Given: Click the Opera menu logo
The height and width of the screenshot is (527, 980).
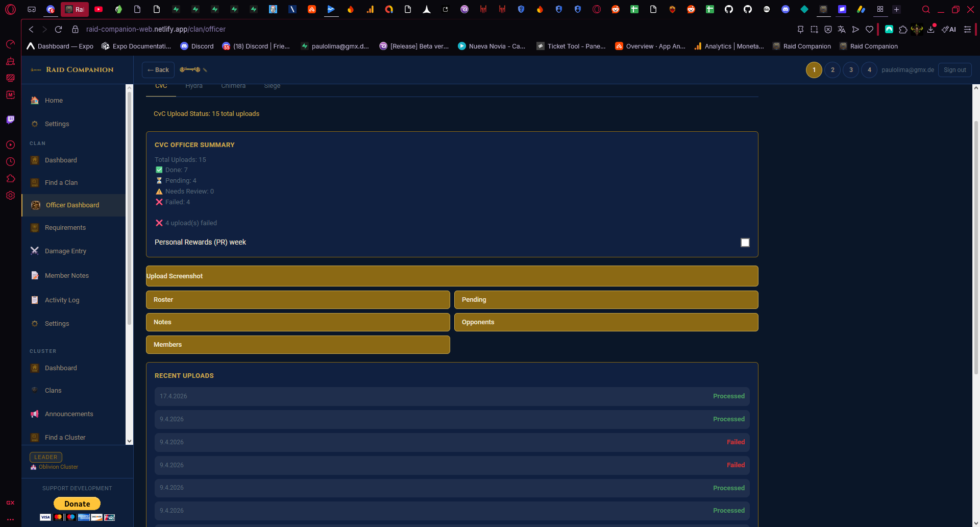Looking at the screenshot, I should click(10, 9).
